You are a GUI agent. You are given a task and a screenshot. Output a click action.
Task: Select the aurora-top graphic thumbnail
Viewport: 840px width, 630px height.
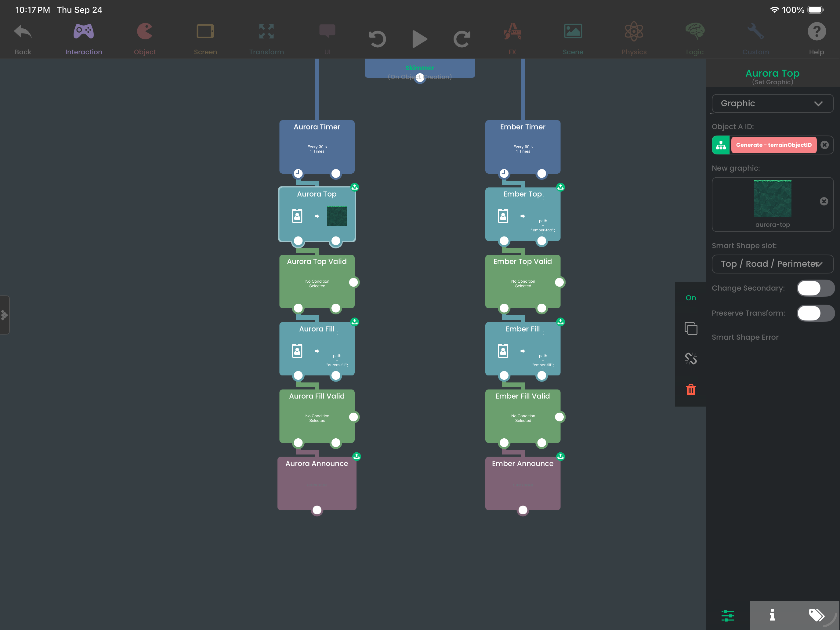click(773, 199)
